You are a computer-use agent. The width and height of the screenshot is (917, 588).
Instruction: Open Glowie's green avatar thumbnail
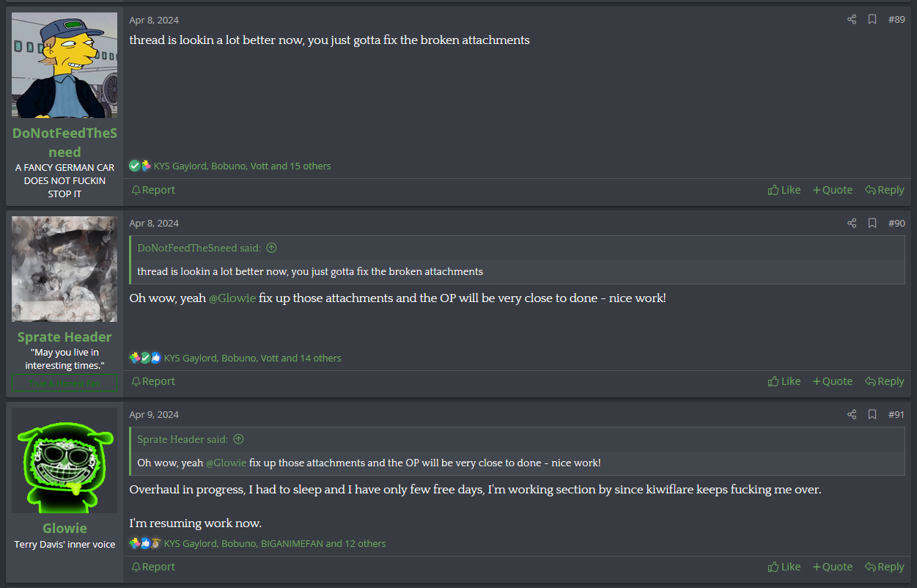[x=65, y=460]
